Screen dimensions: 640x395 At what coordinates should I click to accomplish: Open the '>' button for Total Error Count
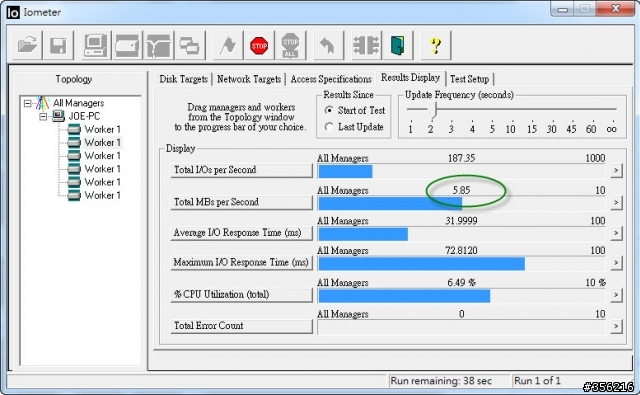616,326
